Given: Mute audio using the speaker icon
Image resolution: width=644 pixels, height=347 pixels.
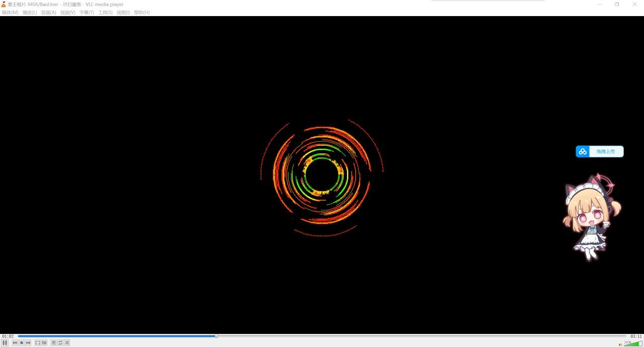Looking at the screenshot, I should pyautogui.click(x=620, y=344).
